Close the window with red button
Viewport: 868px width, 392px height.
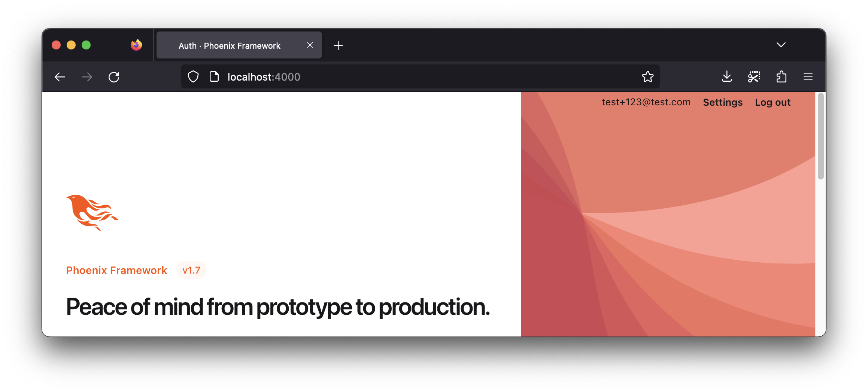click(x=56, y=45)
